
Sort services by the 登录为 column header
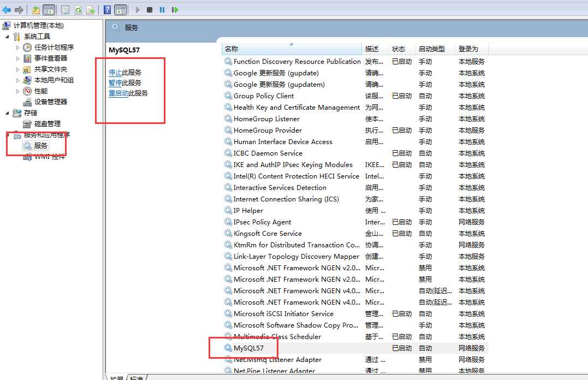471,49
